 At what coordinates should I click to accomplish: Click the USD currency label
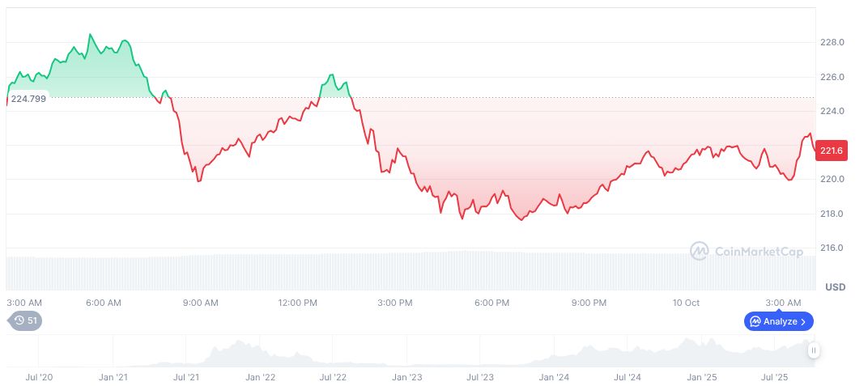click(835, 287)
